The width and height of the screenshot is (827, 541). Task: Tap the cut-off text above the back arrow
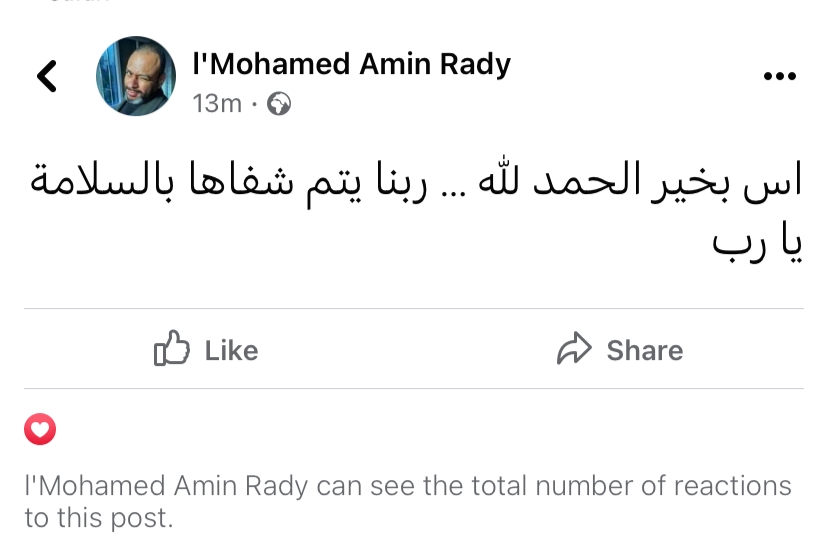[x=79, y=2]
